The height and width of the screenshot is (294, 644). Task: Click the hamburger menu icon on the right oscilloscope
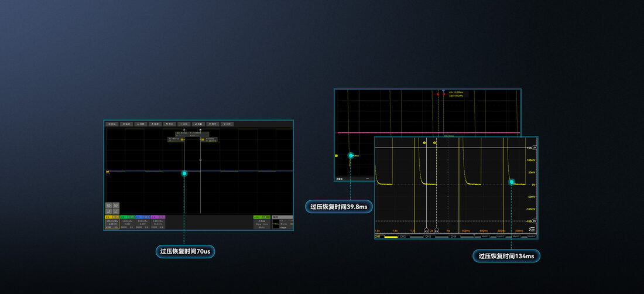coord(532,229)
